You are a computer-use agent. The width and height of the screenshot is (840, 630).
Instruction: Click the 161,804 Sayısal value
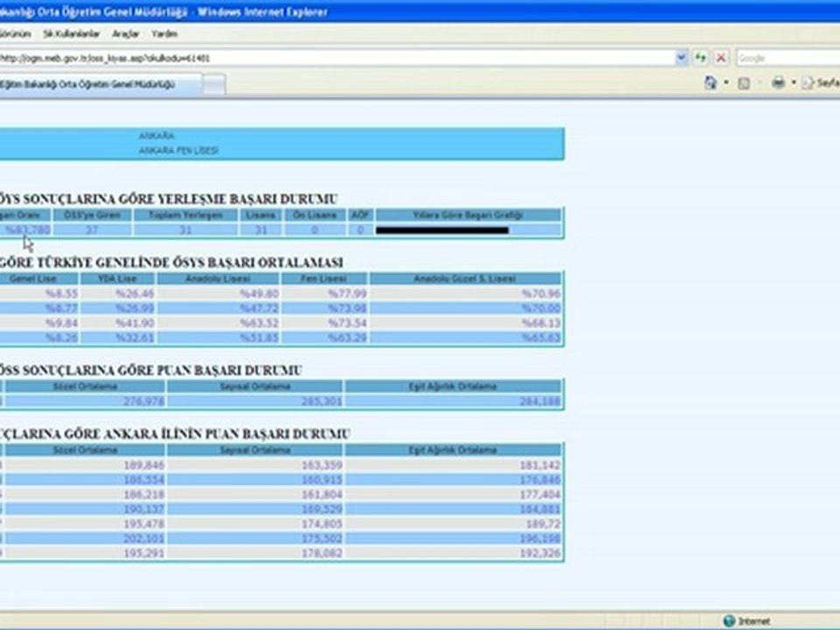(x=321, y=494)
